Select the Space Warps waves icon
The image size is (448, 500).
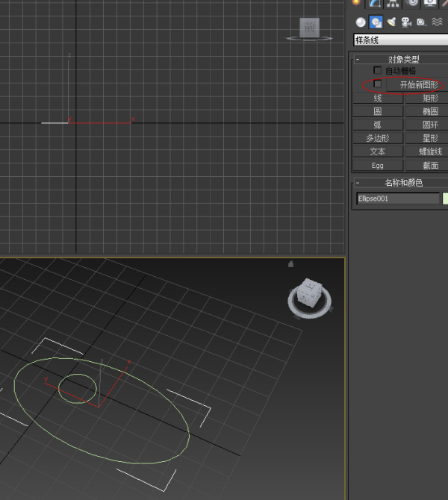point(437,22)
